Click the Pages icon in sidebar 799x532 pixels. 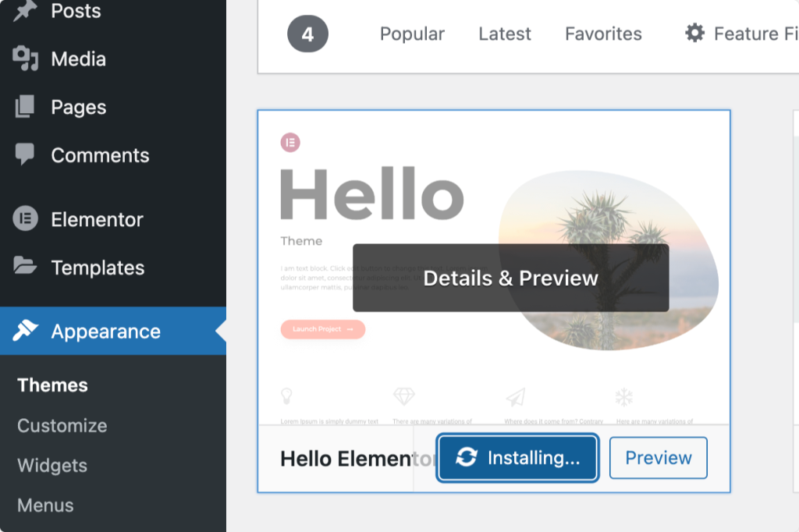[25, 107]
